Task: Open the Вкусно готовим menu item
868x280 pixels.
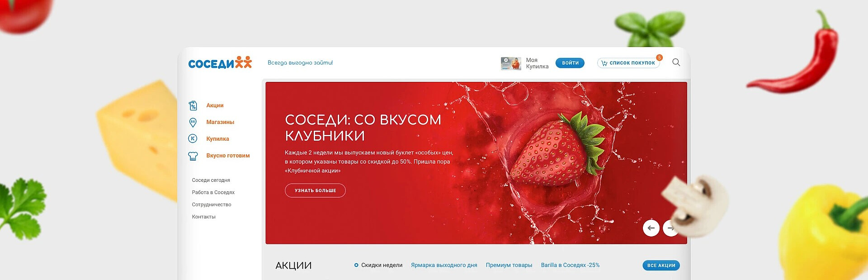Action: 228,156
